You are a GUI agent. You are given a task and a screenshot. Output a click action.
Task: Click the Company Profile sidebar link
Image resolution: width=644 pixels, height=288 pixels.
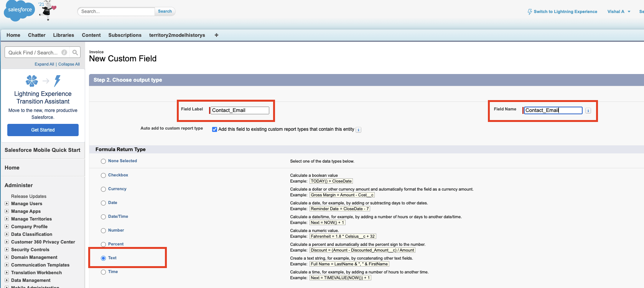(x=30, y=227)
